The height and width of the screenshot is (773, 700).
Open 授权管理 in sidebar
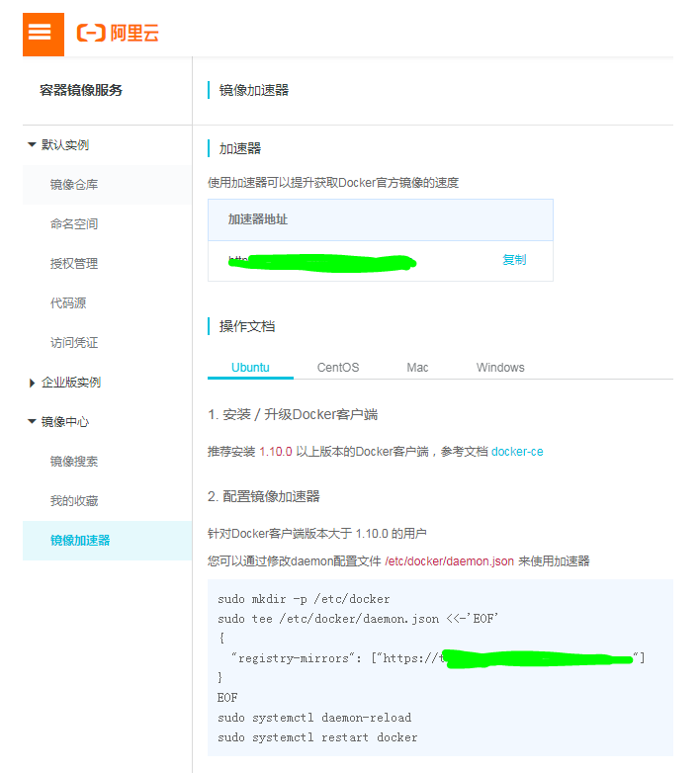pos(74,263)
